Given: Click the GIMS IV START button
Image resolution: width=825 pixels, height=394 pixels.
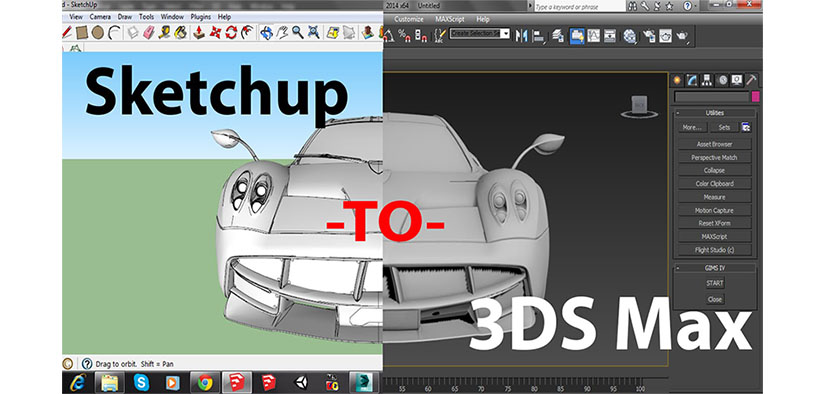Looking at the screenshot, I should tap(715, 283).
